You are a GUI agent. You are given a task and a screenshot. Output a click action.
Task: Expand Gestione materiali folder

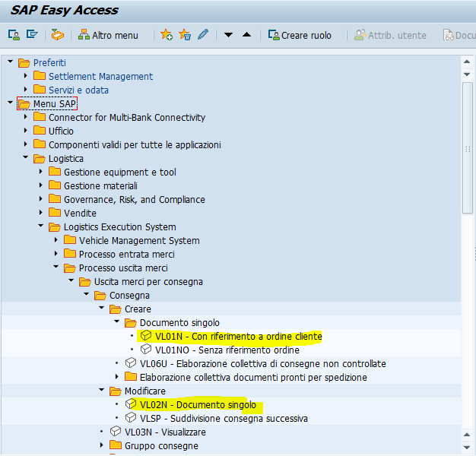[40, 185]
